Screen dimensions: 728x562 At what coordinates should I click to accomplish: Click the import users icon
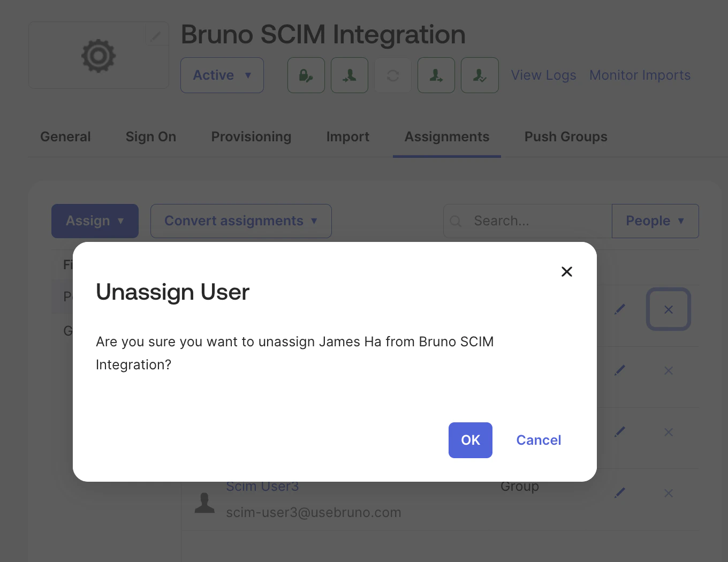click(350, 75)
